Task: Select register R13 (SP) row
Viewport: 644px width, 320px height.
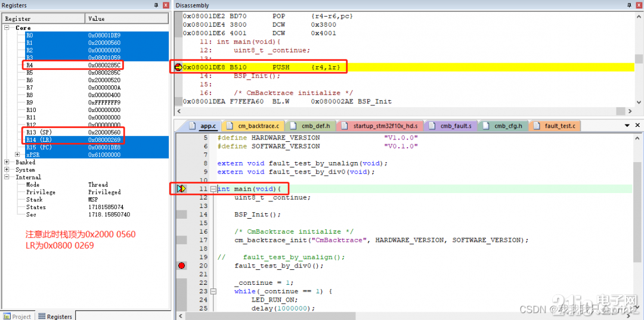Action: coord(97,132)
